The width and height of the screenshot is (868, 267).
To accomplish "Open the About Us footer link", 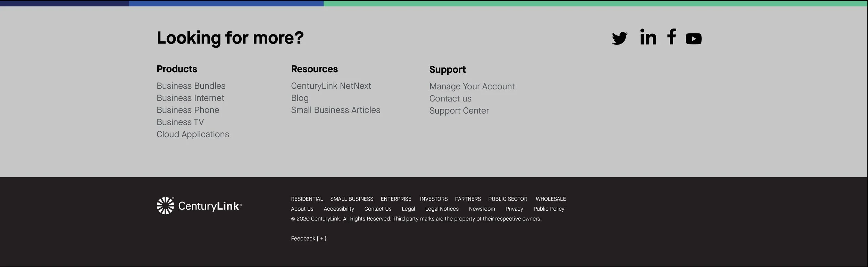I will point(302,209).
